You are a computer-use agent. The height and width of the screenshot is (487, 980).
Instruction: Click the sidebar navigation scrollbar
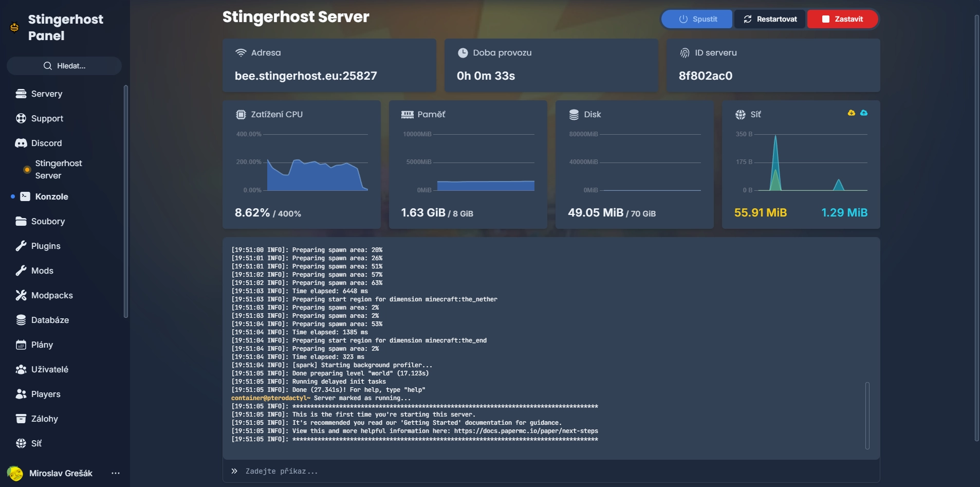pos(126,202)
